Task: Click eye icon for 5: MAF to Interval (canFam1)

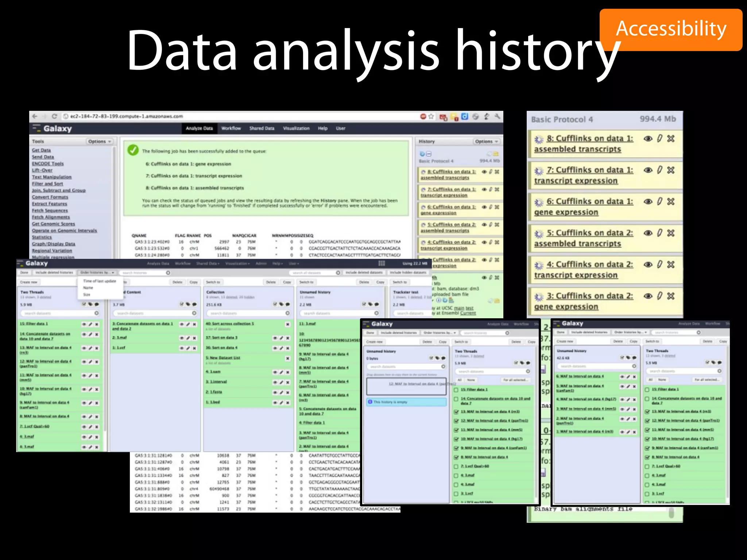Action: [x=622, y=386]
